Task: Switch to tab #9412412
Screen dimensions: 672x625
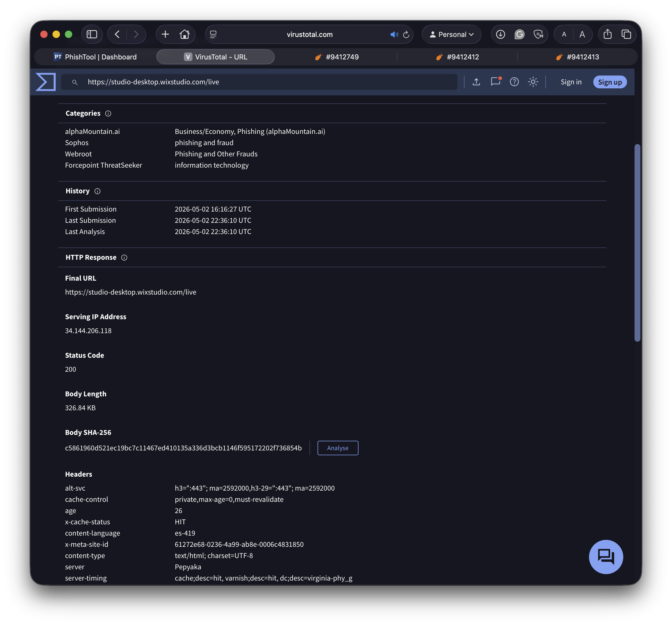Action: click(457, 57)
